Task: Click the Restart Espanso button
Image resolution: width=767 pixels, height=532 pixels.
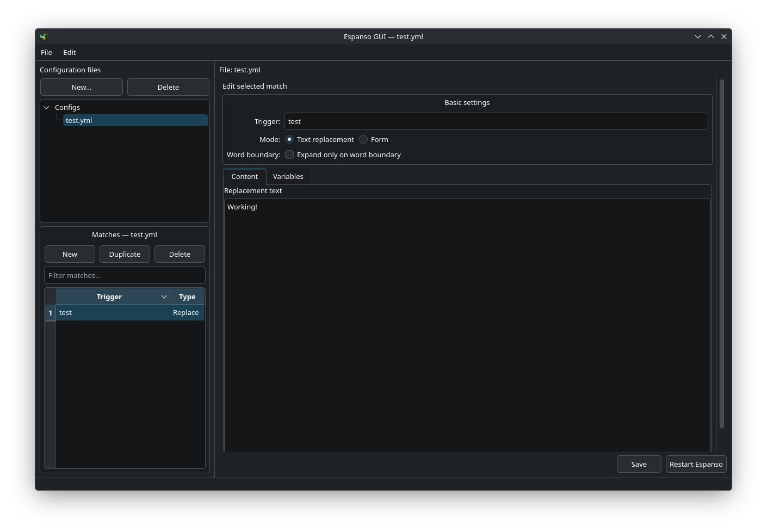Action: pos(696,464)
